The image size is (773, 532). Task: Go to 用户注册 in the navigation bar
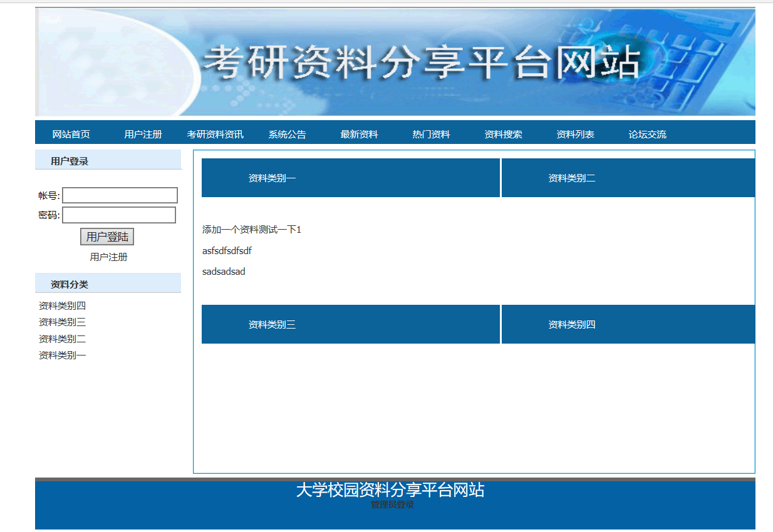[x=143, y=135]
